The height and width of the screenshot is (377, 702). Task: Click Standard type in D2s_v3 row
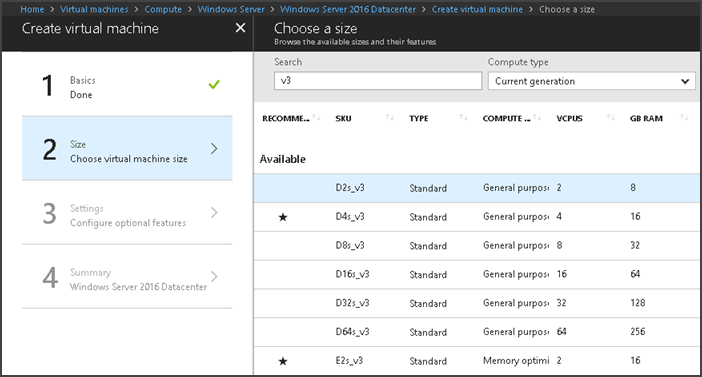(428, 188)
